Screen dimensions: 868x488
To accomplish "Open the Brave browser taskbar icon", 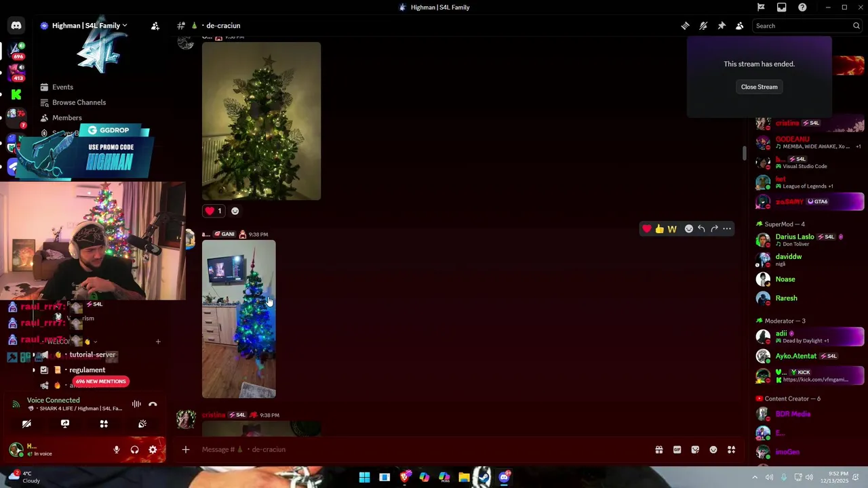I will point(404,477).
